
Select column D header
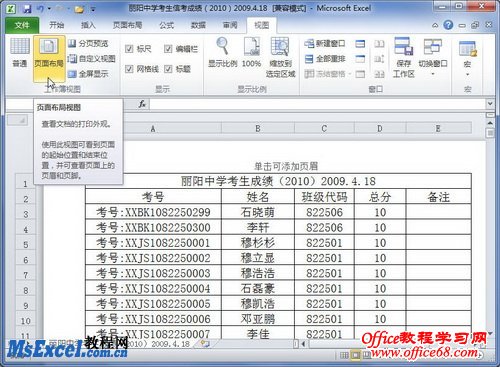[x=380, y=128]
